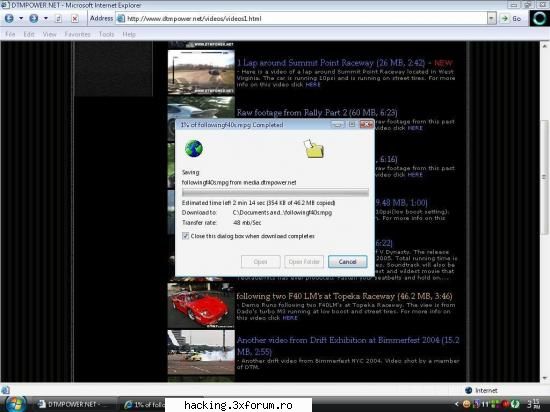Go back with the Back arrow button
Screen dimensions: 550x412
tap(9, 19)
